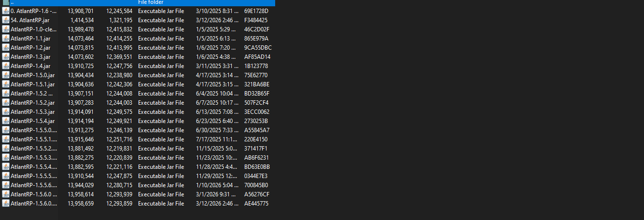Click the date cell '11/29/2025 12:...'
The width and height of the screenshot is (644, 220).
click(217, 176)
